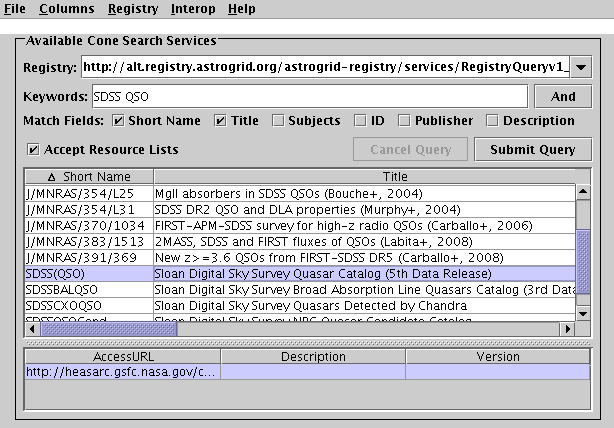
Task: Click the AccessURL column header
Action: tap(123, 357)
